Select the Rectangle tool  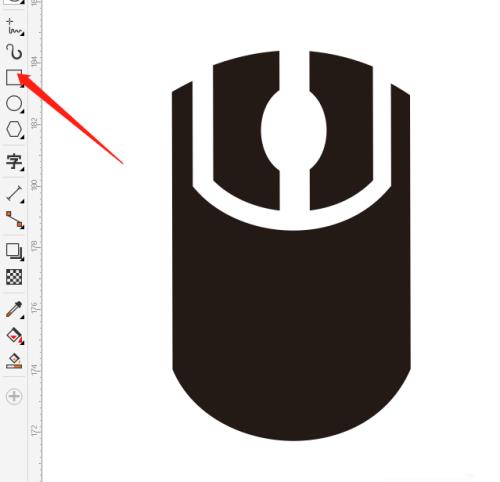14,78
